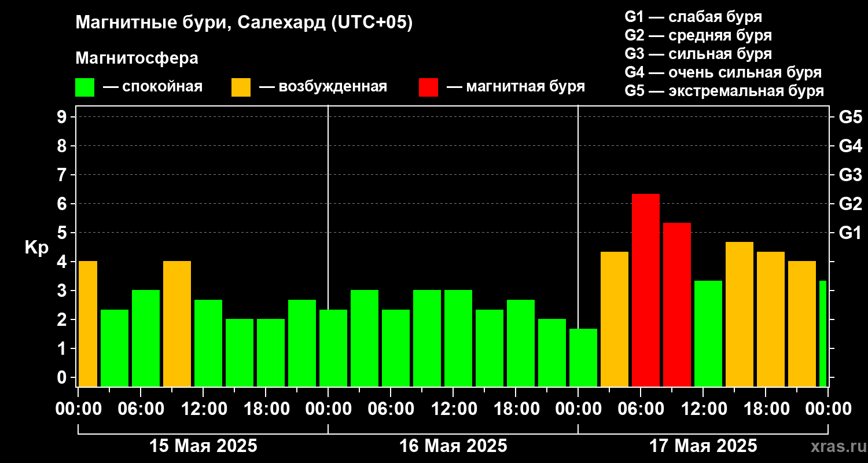Click the "Магнитосфера" heading

click(x=137, y=58)
